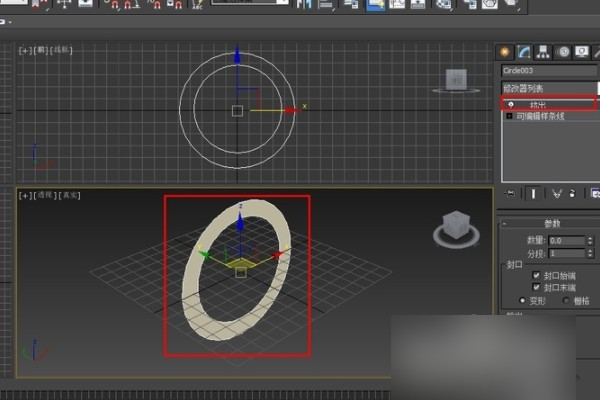The height and width of the screenshot is (400, 600).
Task: Open the Motion panel tab
Action: [x=563, y=52]
